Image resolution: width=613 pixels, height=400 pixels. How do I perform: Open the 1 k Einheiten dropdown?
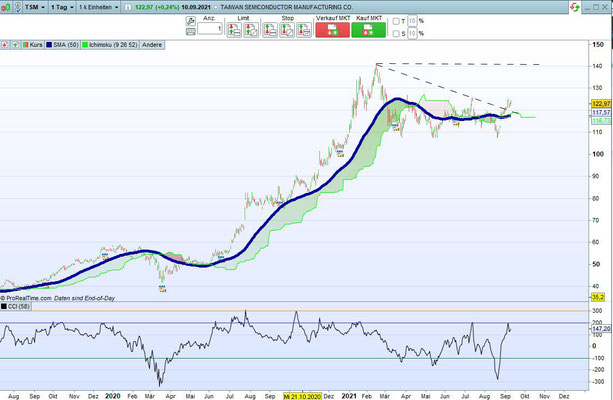click(x=99, y=7)
